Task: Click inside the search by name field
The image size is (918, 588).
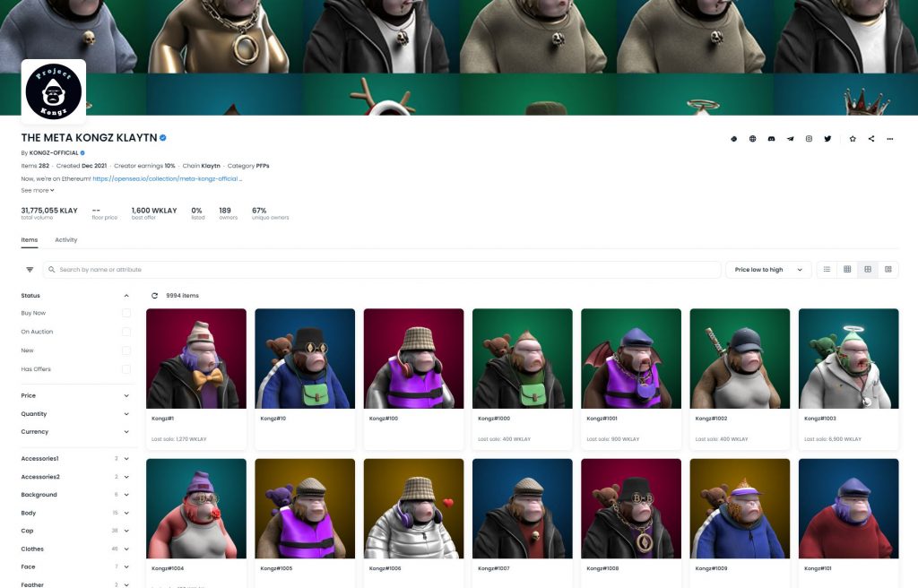Action: tap(382, 270)
